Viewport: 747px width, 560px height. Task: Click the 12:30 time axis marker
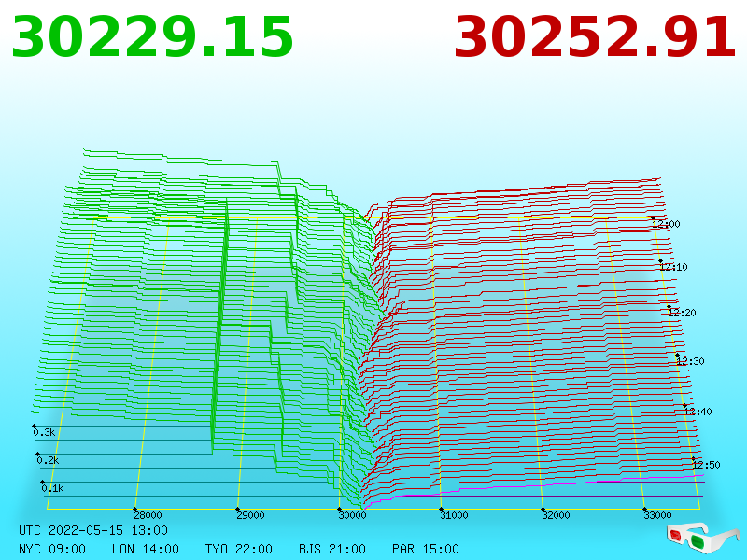pyautogui.click(x=690, y=361)
